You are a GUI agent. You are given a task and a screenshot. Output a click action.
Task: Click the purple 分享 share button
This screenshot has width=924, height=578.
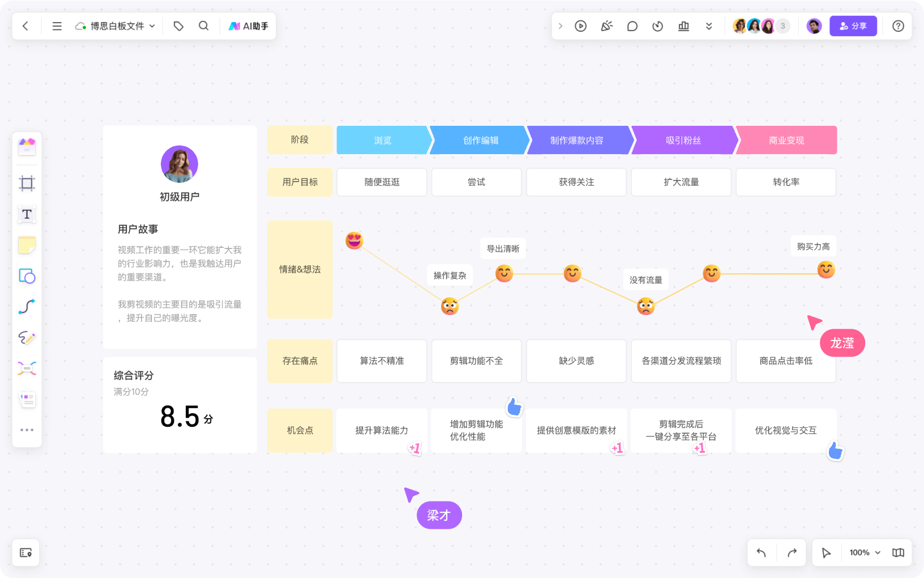(x=853, y=25)
